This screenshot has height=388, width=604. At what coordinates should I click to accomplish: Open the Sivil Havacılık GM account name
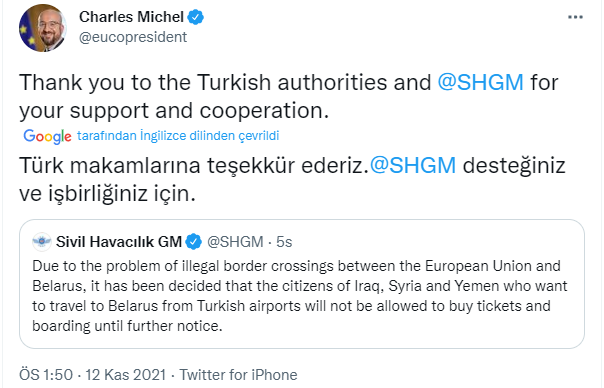119,242
